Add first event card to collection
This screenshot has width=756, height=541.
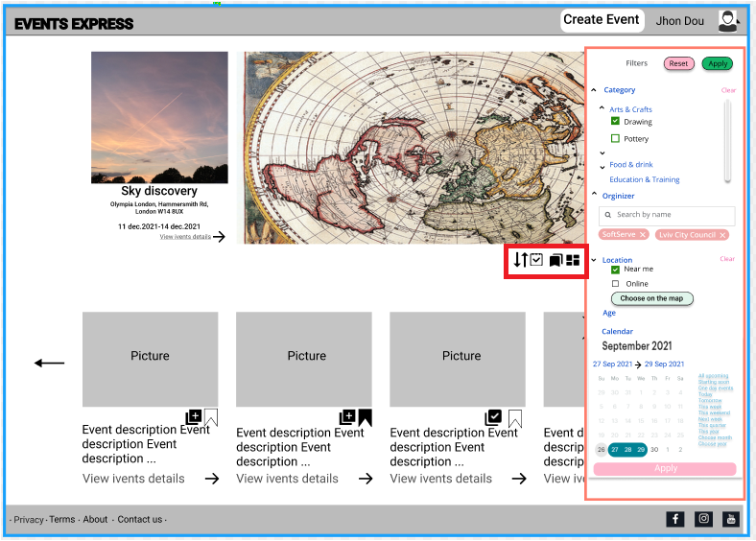point(194,416)
